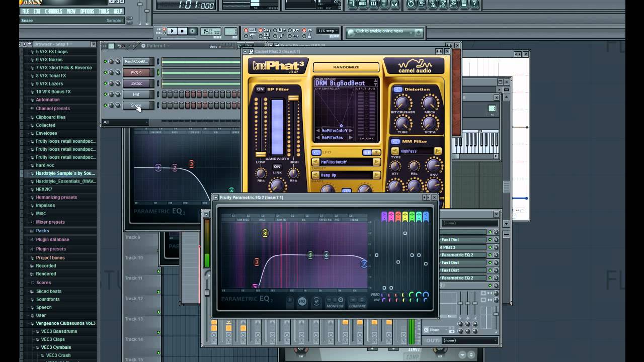Open the mixer input (none) selector
644x362 pixels.
(x=470, y=223)
